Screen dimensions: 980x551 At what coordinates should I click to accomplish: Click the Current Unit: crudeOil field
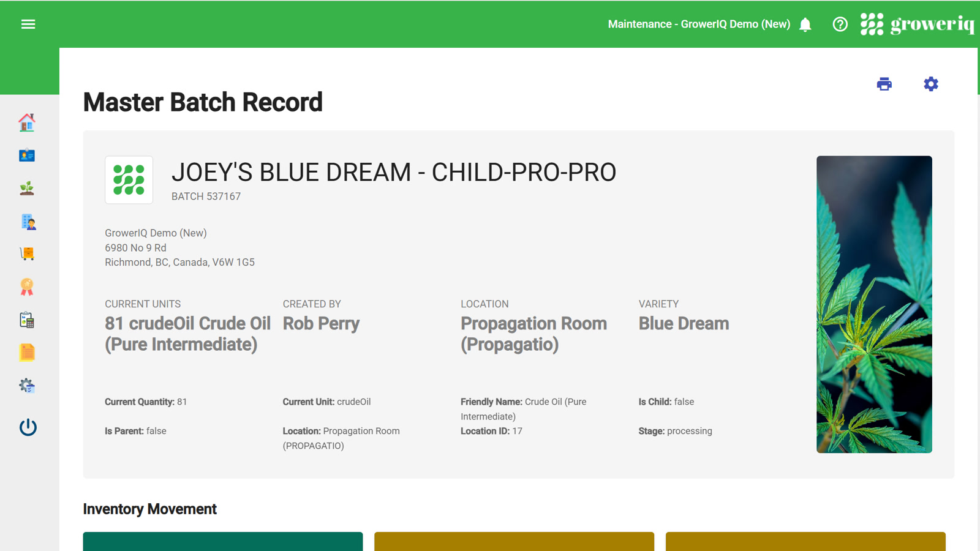pos(326,402)
